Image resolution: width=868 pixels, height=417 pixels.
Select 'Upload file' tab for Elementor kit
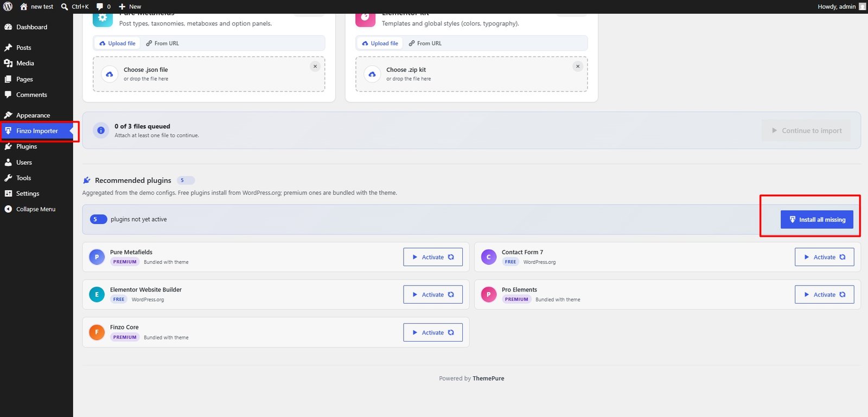click(380, 43)
